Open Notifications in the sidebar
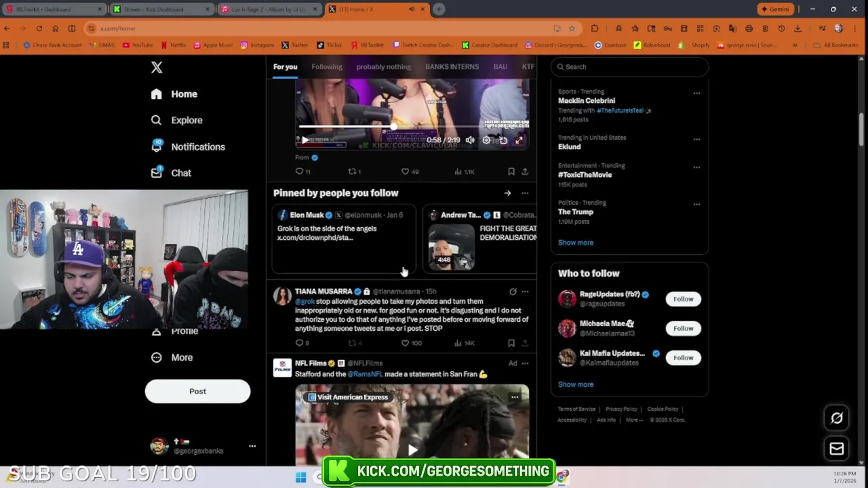 (188, 146)
